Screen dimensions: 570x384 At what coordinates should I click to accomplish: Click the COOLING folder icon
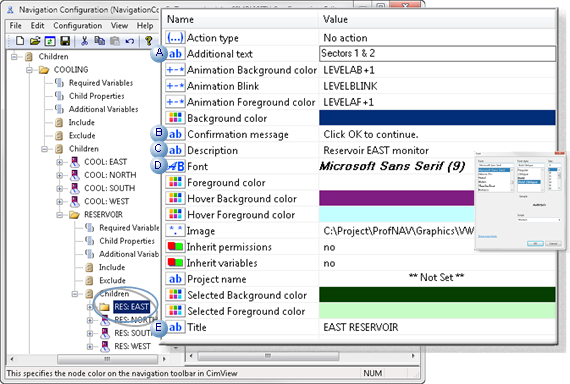44,69
